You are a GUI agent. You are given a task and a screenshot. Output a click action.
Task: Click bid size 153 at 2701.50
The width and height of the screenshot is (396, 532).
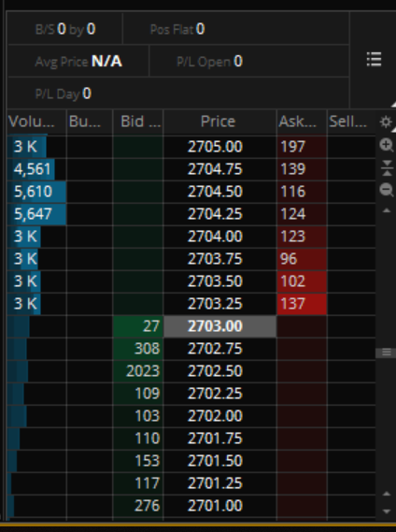(x=138, y=461)
